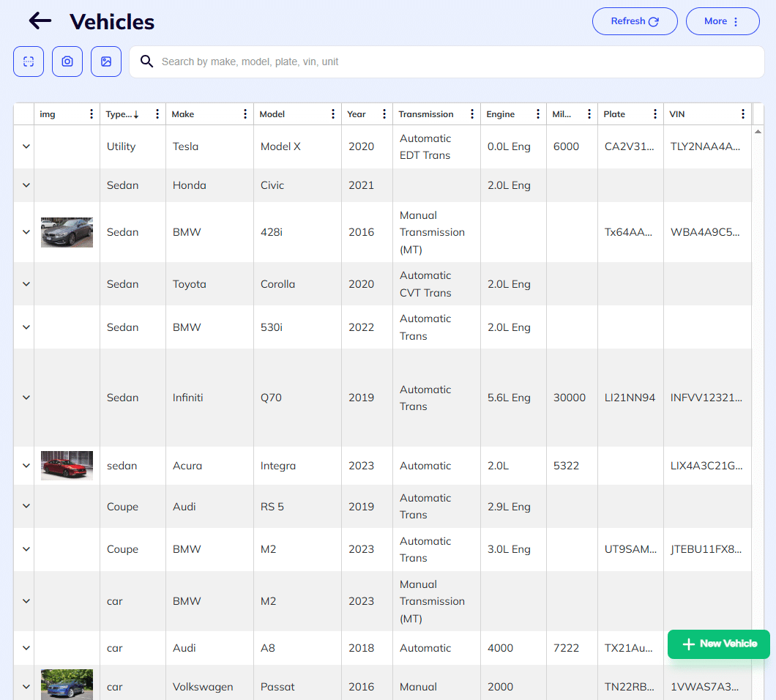
Task: Open the Engine column three-dot menu
Action: point(538,114)
